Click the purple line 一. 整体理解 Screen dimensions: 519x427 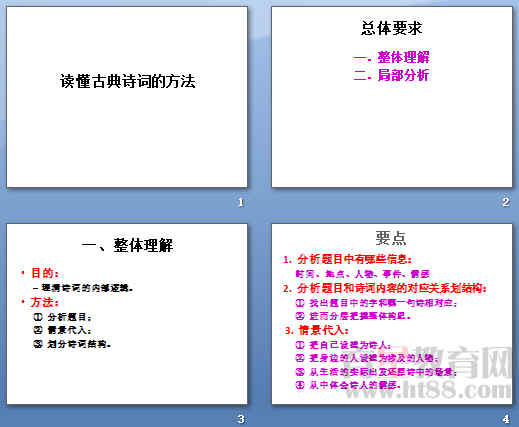(391, 57)
